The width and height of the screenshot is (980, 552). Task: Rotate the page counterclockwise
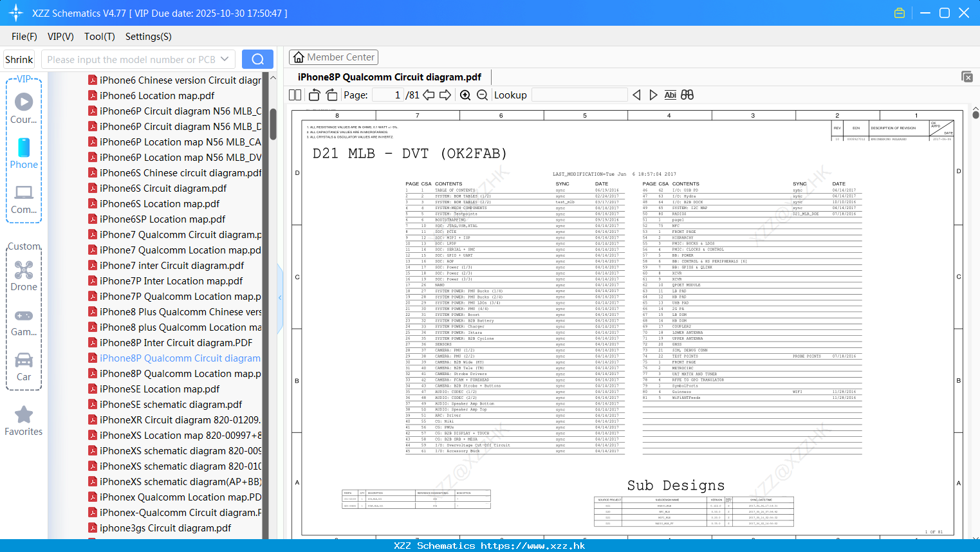tap(314, 95)
